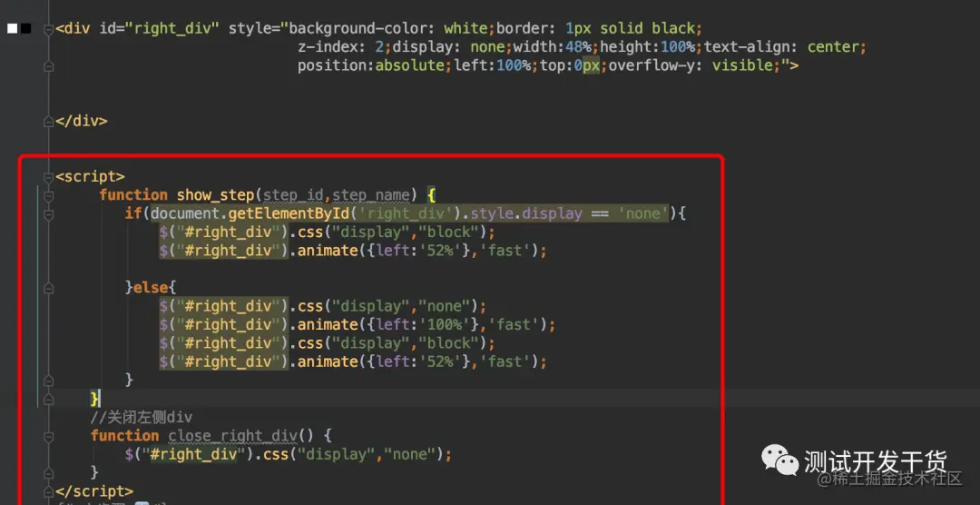
Task: Collapse the <script> block fold marker
Action: pos(48,177)
